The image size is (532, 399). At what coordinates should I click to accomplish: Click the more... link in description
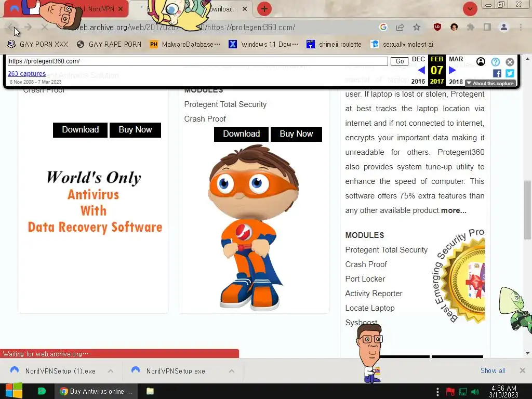[454, 210]
